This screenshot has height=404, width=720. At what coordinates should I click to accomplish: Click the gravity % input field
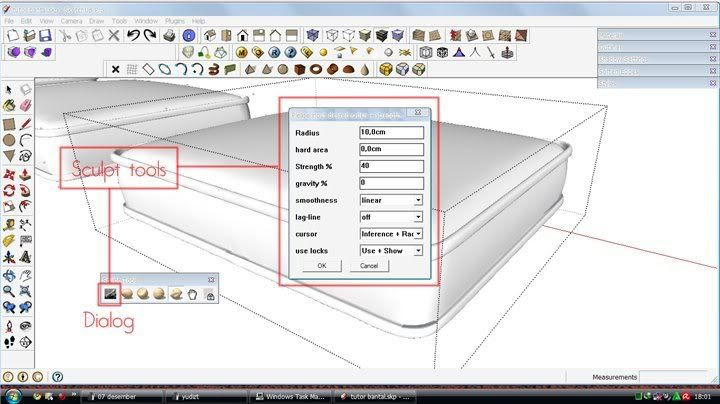point(391,183)
